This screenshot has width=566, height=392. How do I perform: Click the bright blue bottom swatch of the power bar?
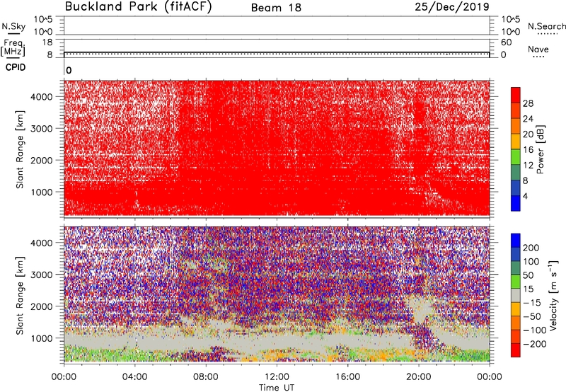tap(516, 203)
